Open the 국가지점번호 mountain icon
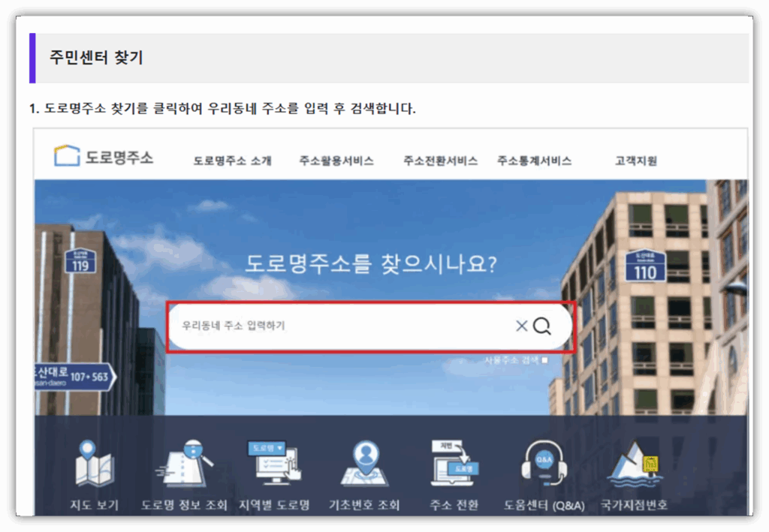Viewport: 769px width, 532px height. (x=634, y=464)
